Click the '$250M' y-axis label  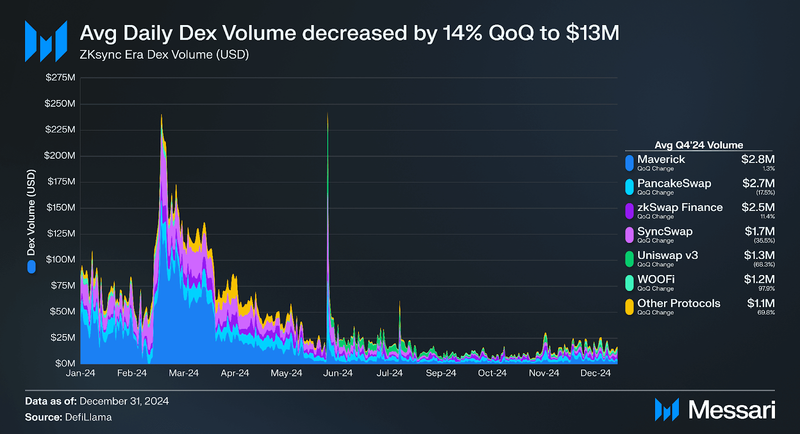tap(60, 104)
